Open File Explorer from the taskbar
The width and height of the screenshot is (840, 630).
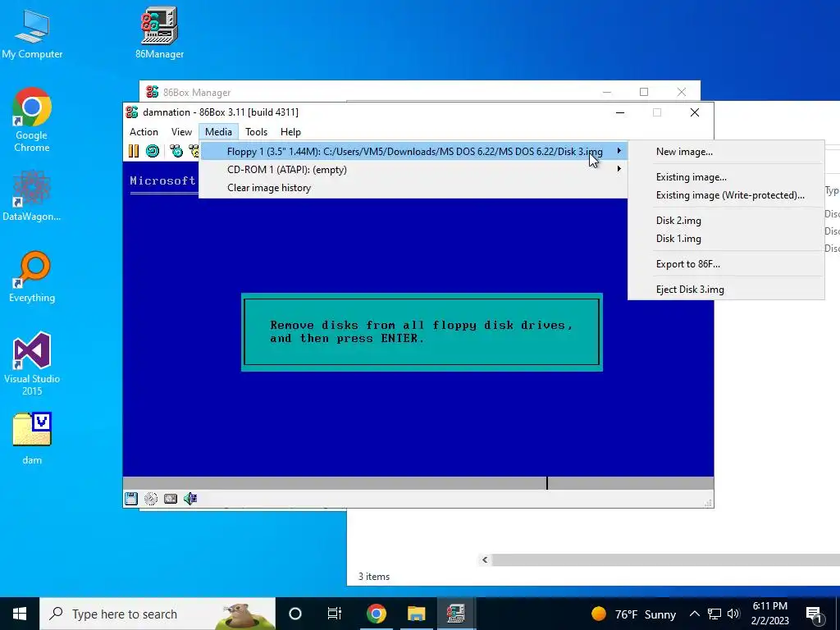[x=416, y=614]
